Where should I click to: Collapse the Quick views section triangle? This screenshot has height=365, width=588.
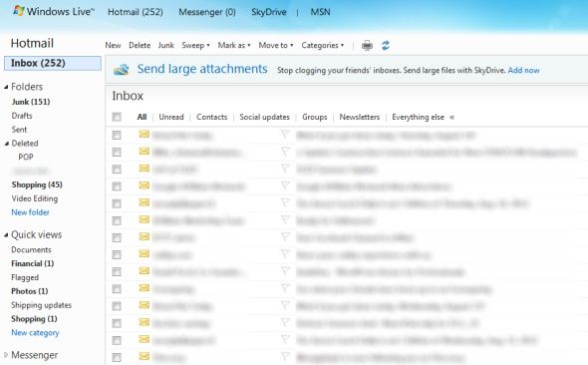coord(6,235)
